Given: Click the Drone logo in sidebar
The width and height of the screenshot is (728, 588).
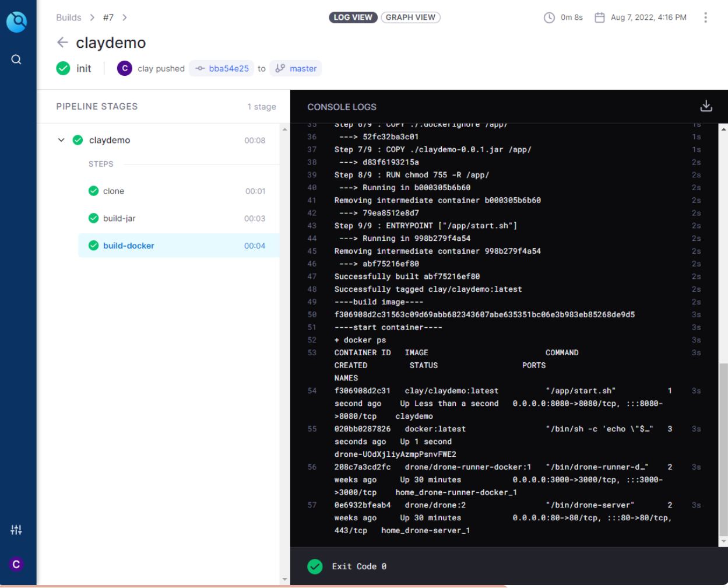Looking at the screenshot, I should pos(17,22).
